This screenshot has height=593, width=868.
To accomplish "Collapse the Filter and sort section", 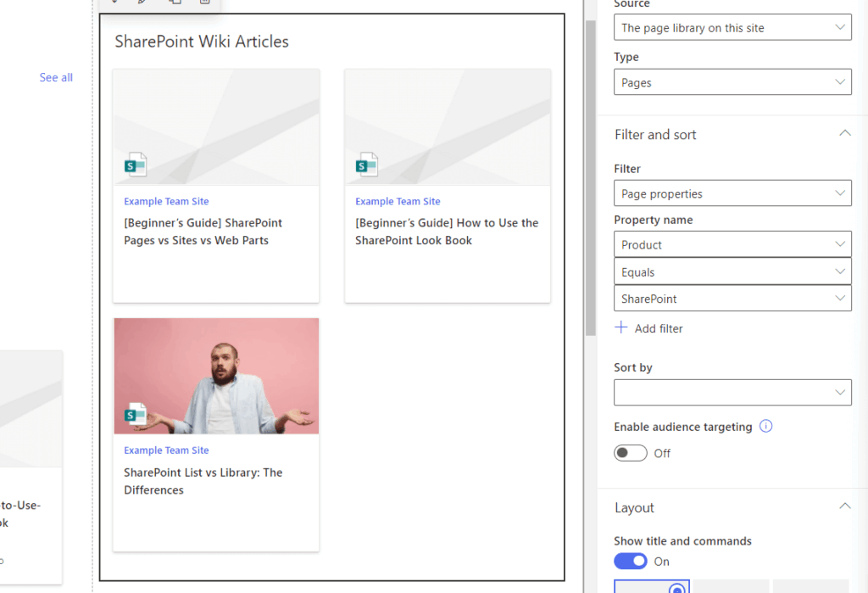I will (844, 133).
